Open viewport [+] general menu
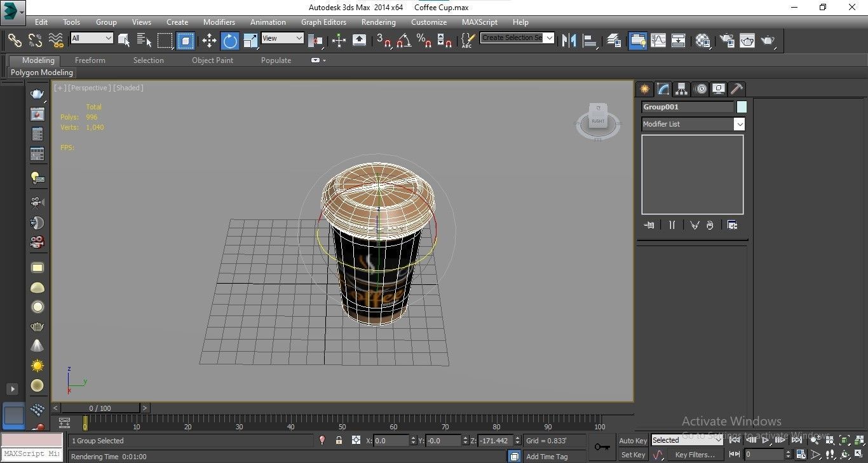This screenshot has height=463, width=868. pos(60,88)
